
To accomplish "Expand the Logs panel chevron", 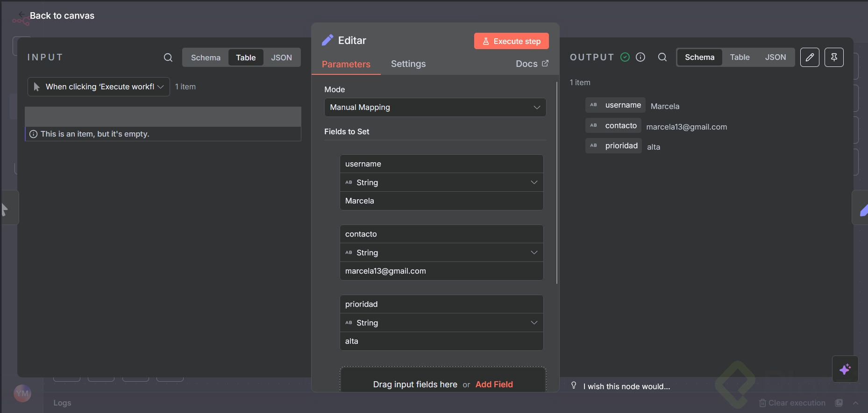I will [x=855, y=403].
